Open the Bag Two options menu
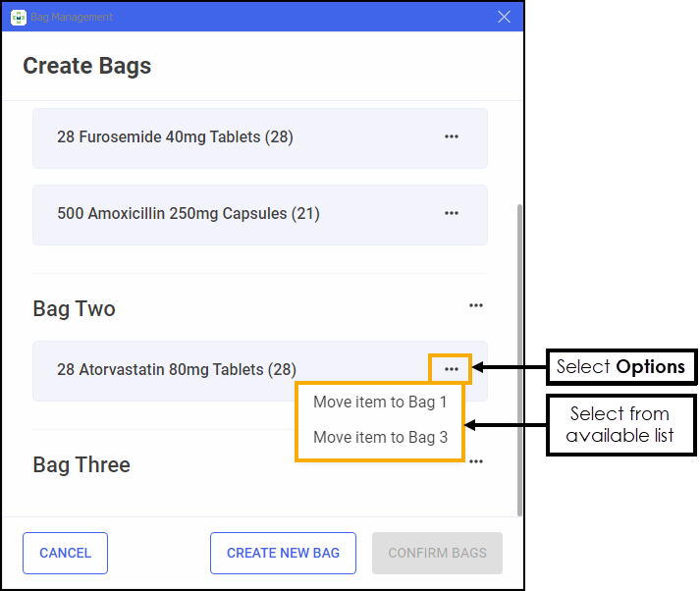 (x=476, y=306)
